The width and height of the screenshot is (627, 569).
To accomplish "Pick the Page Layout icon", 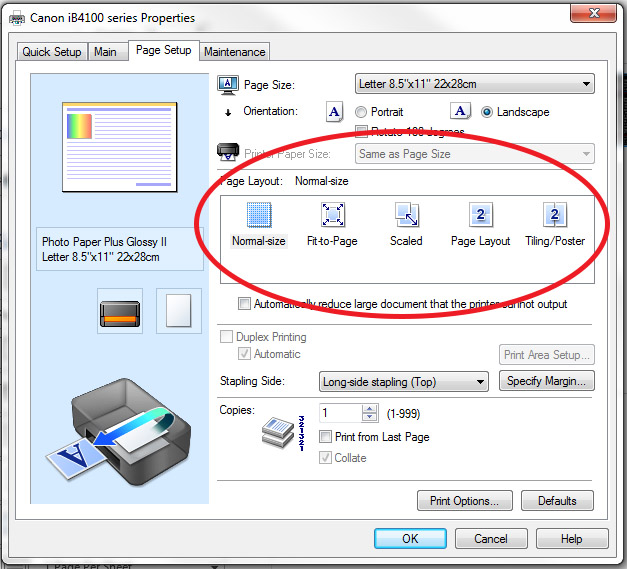I will pos(480,216).
